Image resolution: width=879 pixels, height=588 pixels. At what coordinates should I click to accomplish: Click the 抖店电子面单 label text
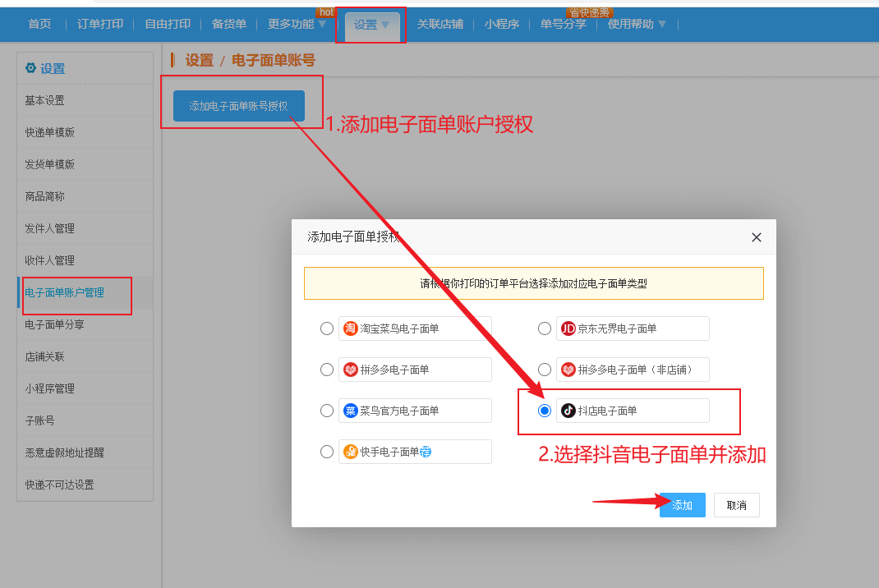click(x=607, y=411)
